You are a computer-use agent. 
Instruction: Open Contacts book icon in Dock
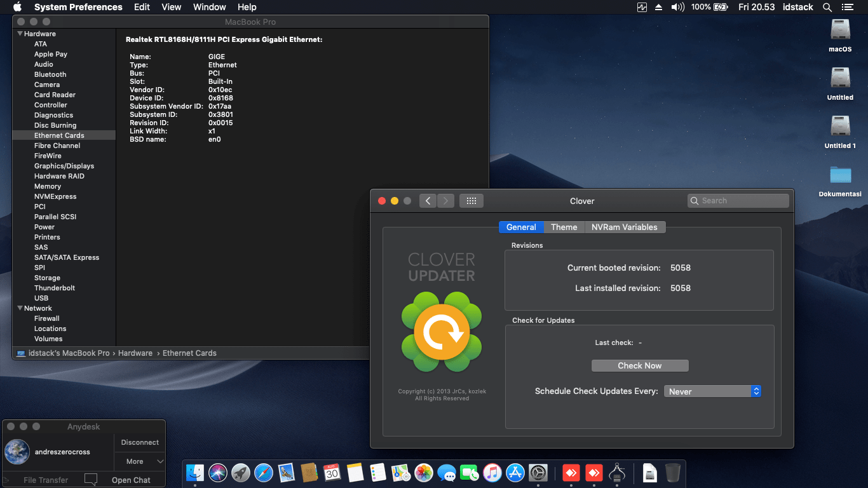tap(309, 473)
